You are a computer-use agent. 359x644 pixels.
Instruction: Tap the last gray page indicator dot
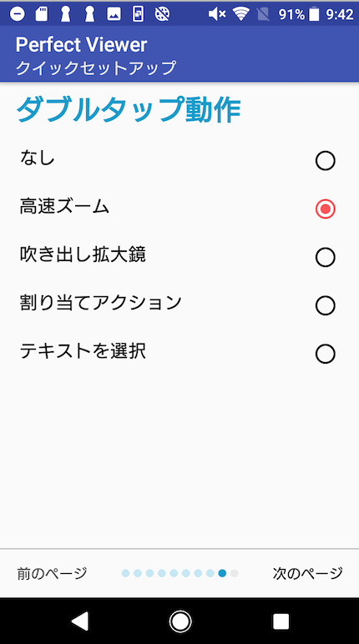point(235,573)
